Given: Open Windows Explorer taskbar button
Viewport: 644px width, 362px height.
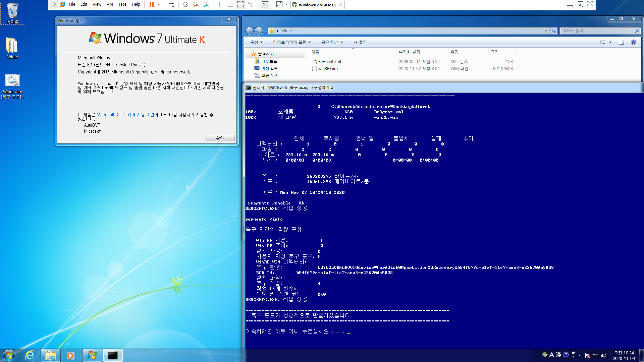Looking at the screenshot, I should click(50, 355).
